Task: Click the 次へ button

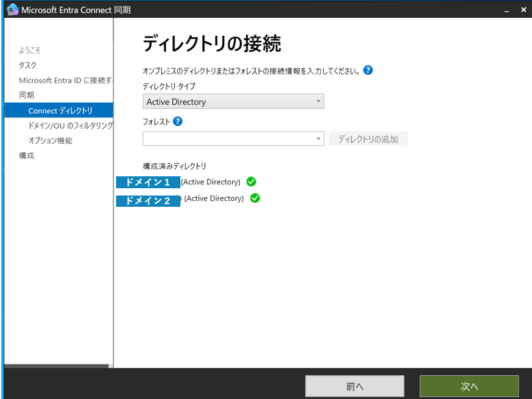Action: click(470, 386)
